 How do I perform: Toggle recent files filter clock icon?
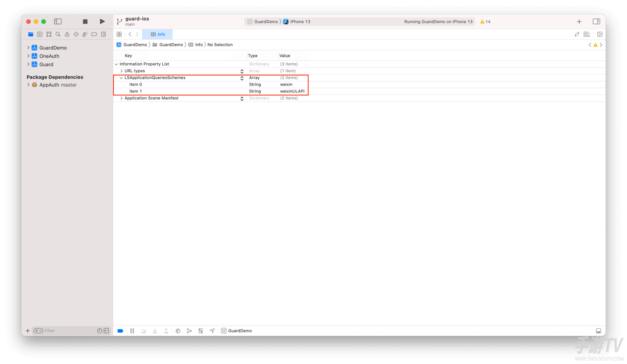point(100,331)
